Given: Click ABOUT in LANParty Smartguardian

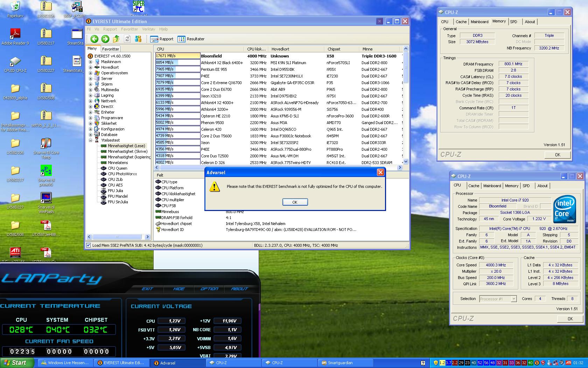Looking at the screenshot, I should tap(239, 289).
